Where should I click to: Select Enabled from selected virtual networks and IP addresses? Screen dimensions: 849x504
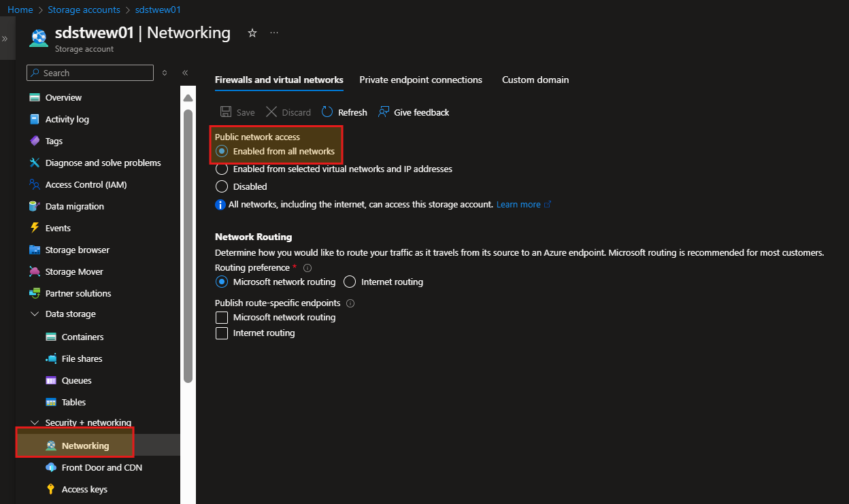click(x=222, y=169)
